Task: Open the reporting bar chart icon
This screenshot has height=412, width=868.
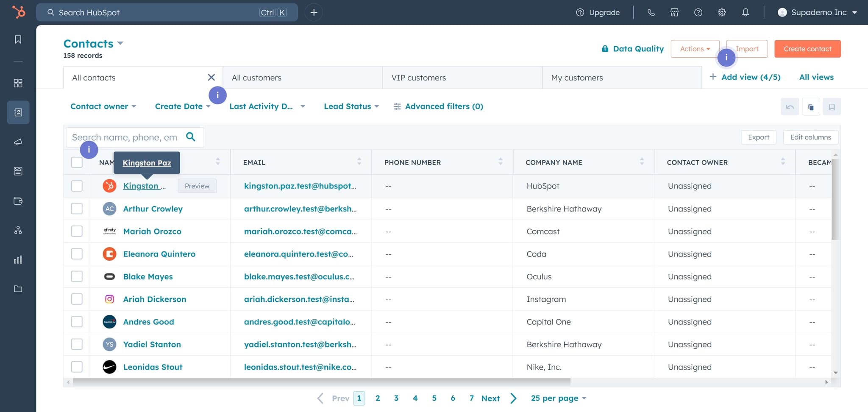Action: point(18,259)
